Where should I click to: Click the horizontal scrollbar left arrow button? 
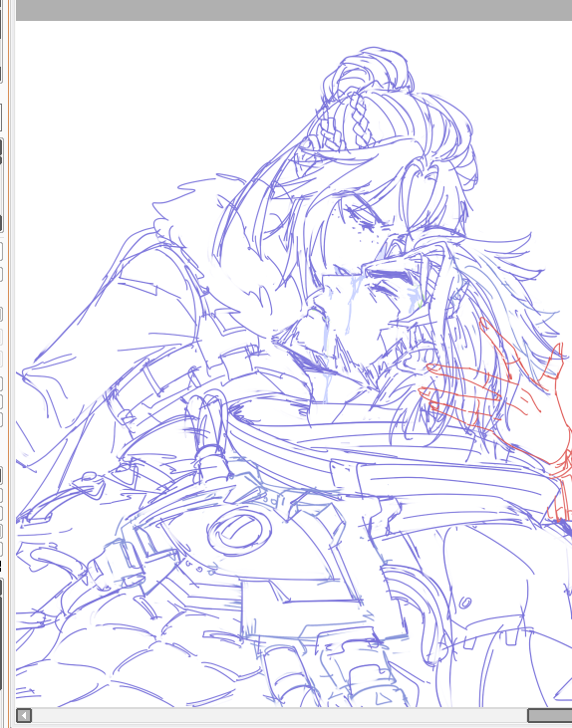point(24,715)
